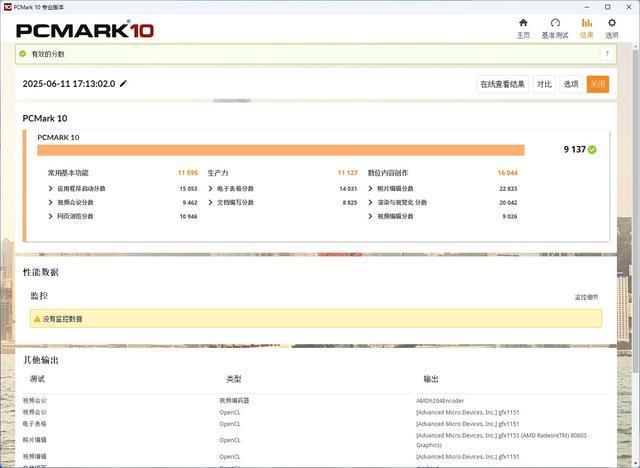Click the pencil icon to rename result
Image resolution: width=640 pixels, height=468 pixels.
coord(123,84)
